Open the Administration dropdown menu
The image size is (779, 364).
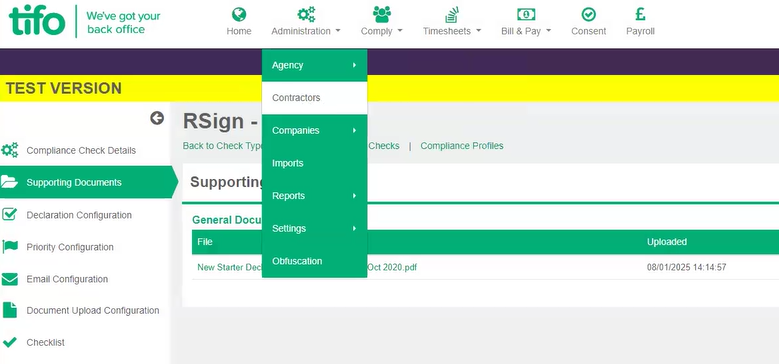(306, 31)
